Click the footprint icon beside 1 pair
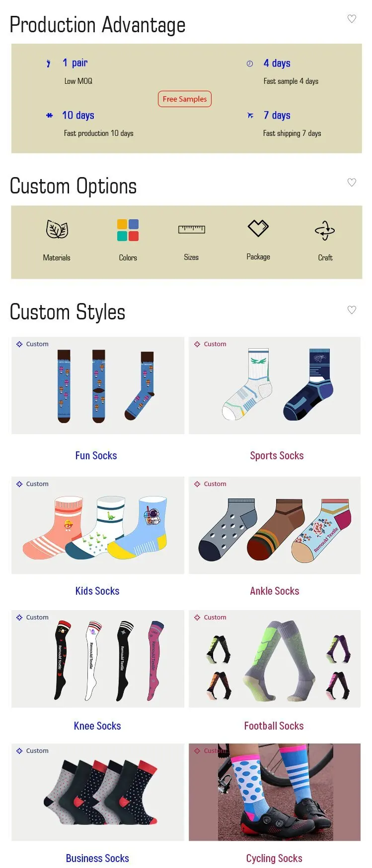This screenshot has height=868, width=372. (48, 63)
